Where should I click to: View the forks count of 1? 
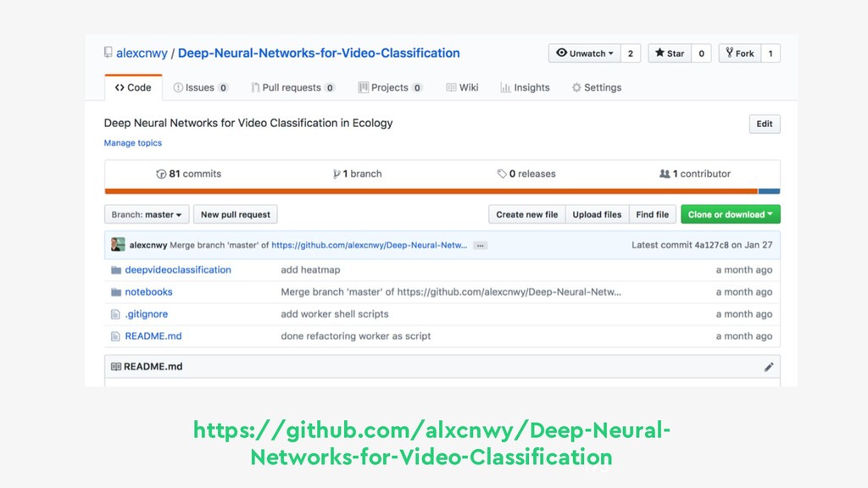point(771,53)
